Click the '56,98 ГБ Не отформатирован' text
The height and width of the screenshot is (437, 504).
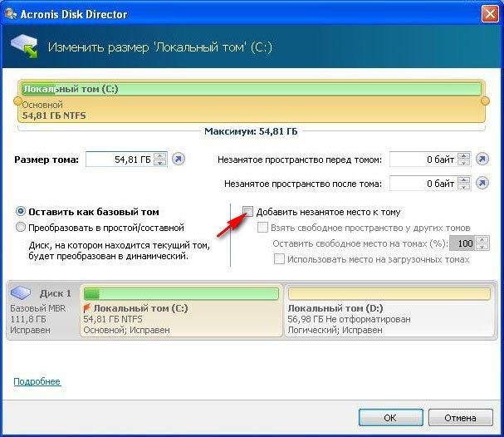tap(349, 319)
